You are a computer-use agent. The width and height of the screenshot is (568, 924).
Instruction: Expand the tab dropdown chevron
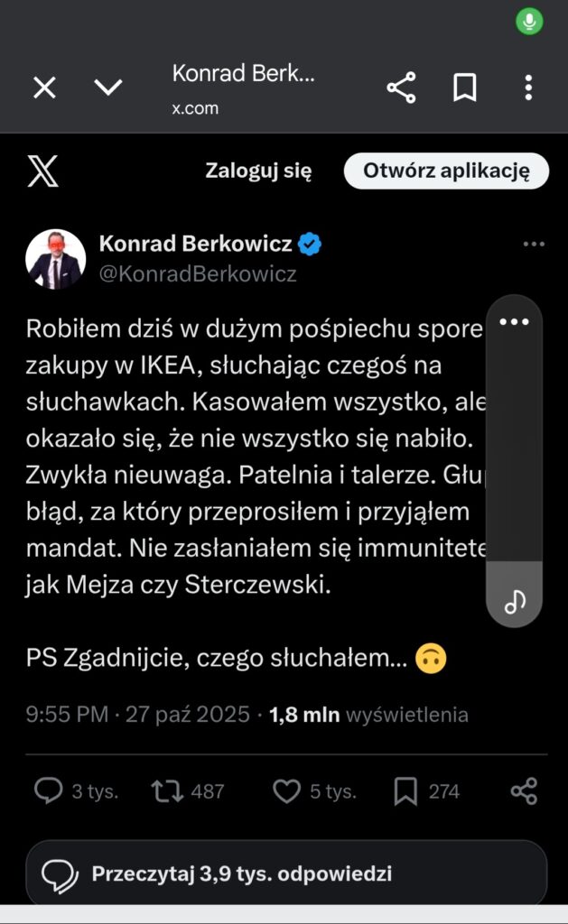(108, 88)
